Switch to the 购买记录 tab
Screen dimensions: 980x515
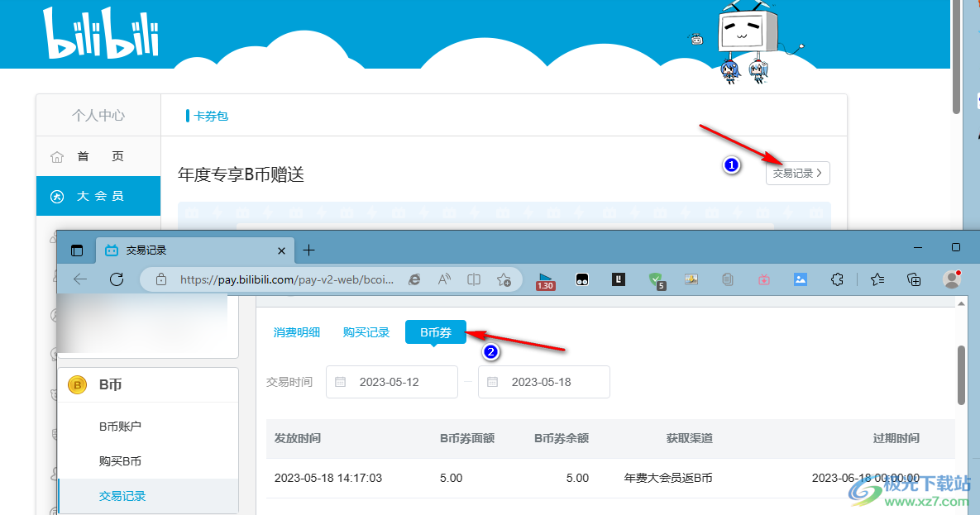tap(366, 332)
